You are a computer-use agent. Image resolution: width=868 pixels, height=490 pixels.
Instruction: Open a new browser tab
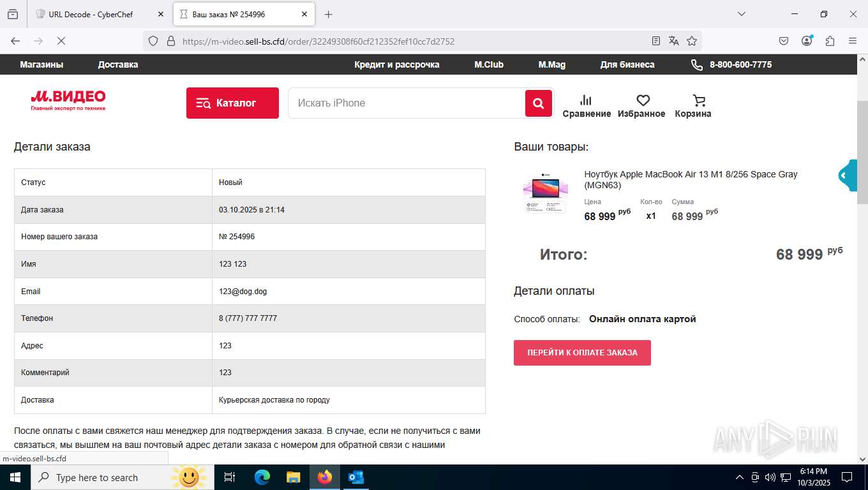(x=328, y=14)
